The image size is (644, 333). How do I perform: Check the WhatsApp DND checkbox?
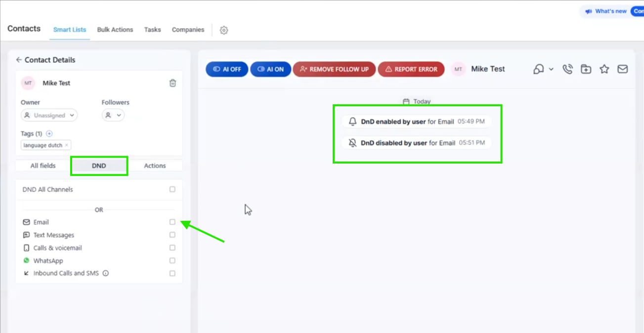(172, 260)
